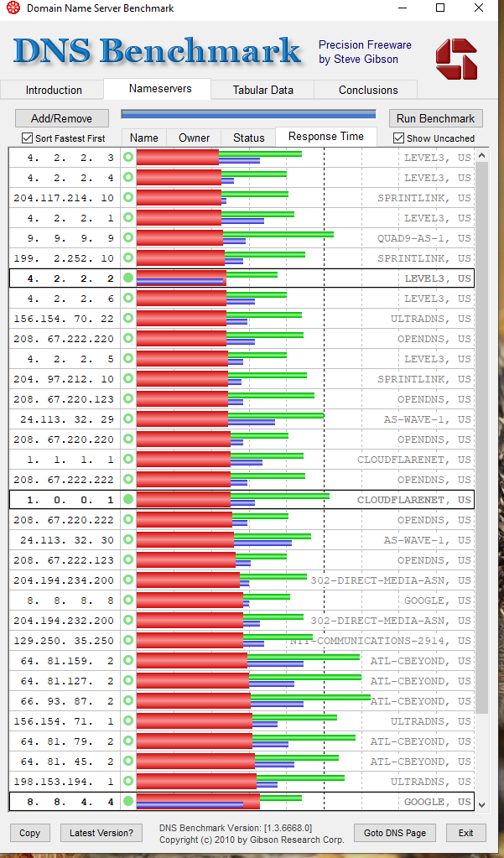This screenshot has height=858, width=504.
Task: Select nameserver 64.81.45.2 IP text
Action: pos(67,762)
